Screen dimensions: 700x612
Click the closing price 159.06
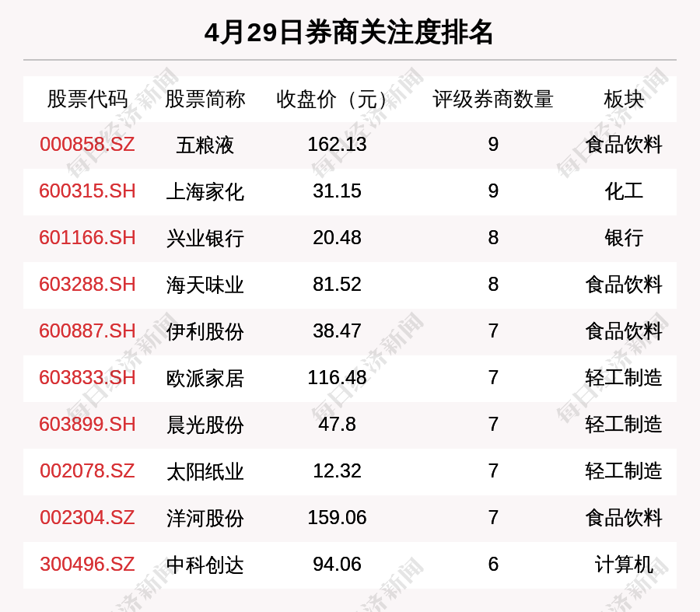point(337,517)
